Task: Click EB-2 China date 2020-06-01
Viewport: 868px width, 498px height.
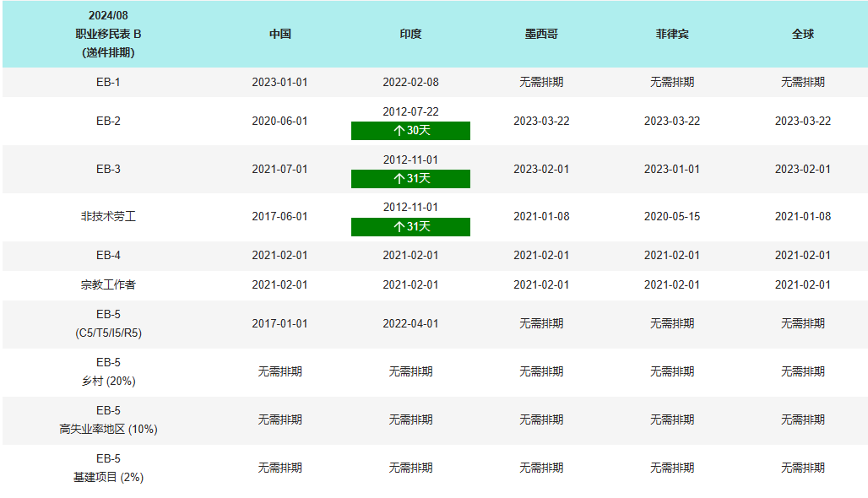Action: [x=279, y=121]
